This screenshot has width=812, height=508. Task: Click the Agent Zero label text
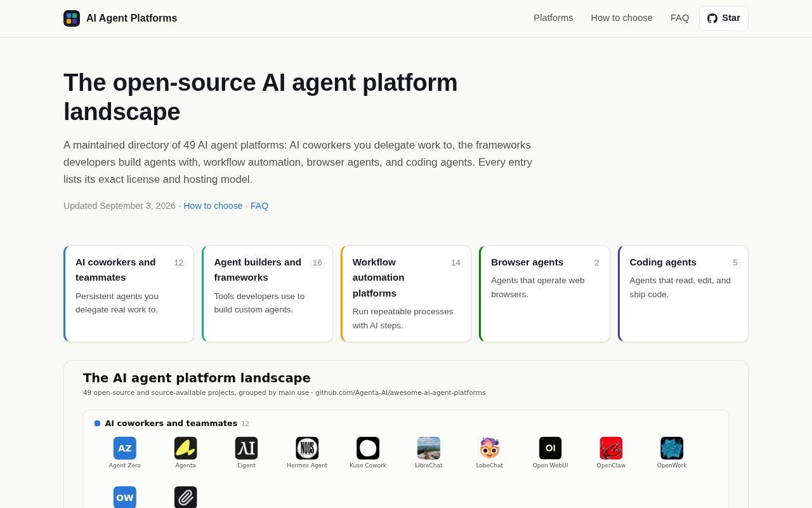[x=125, y=465]
